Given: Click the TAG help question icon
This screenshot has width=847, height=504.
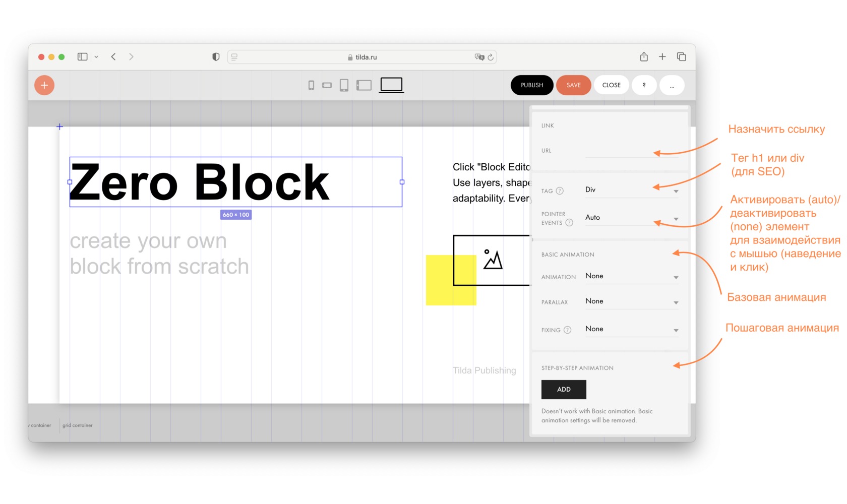Looking at the screenshot, I should point(560,191).
